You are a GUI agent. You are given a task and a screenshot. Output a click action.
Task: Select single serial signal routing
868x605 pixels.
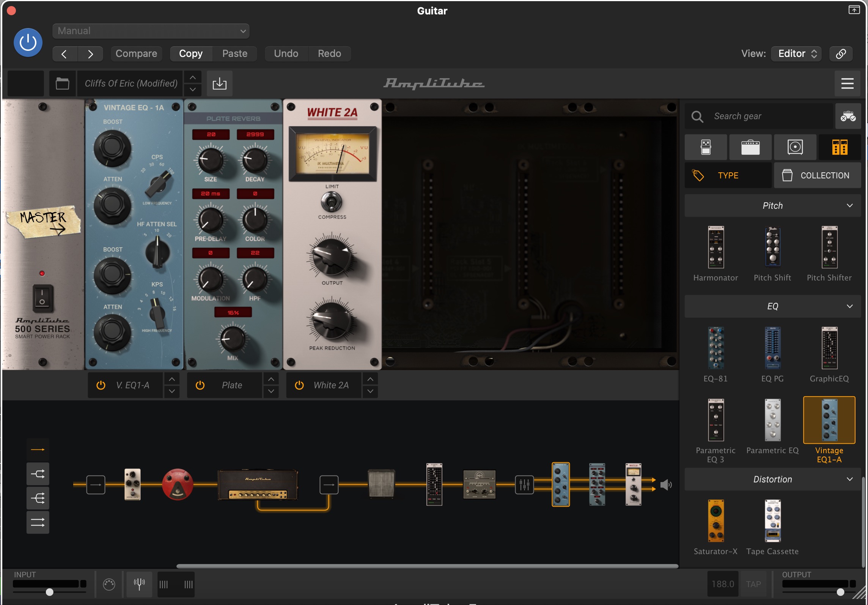(x=38, y=450)
